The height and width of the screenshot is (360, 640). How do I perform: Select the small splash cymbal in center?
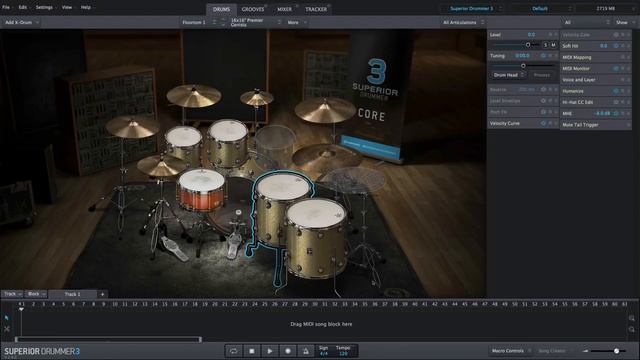coord(257,98)
